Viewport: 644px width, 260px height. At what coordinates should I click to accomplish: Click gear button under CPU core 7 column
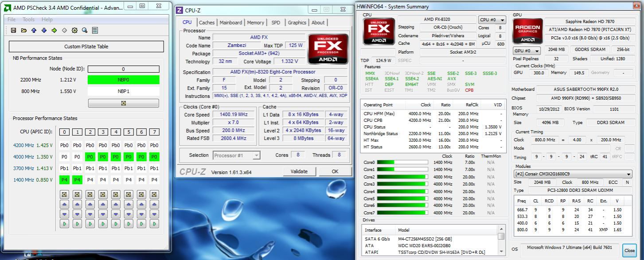tap(154, 194)
